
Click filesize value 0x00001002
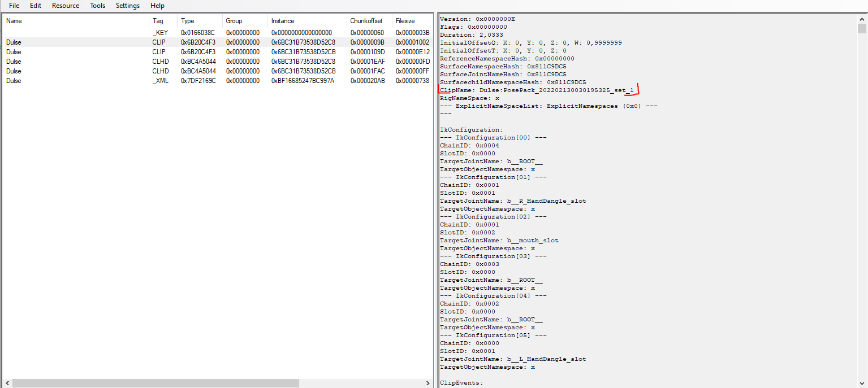coord(413,42)
